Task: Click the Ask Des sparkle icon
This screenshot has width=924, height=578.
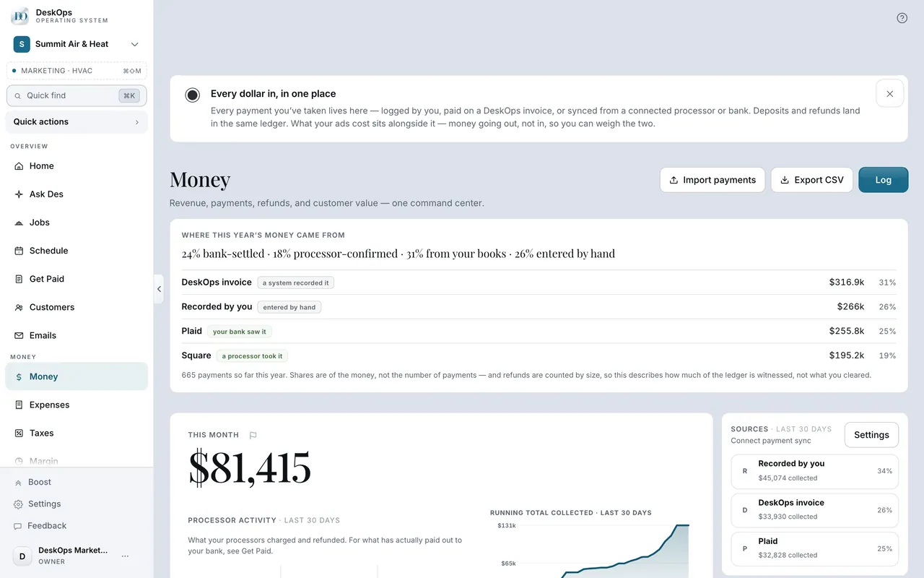Action: (19, 194)
